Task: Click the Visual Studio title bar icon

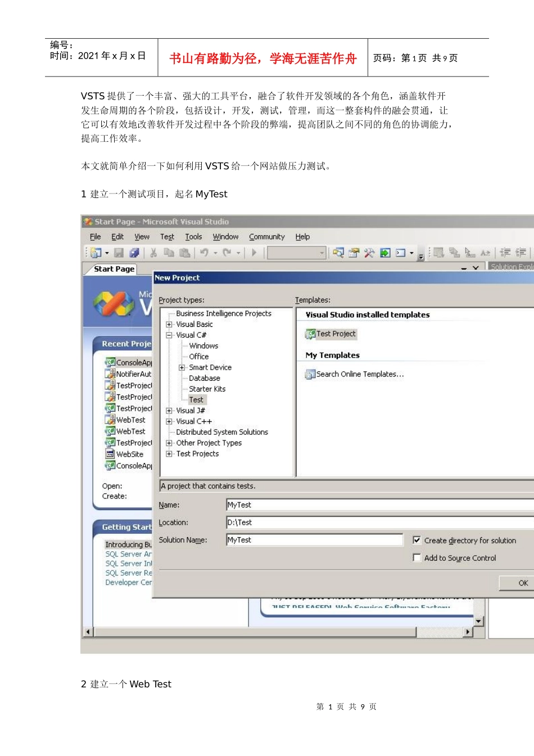Action: (88, 222)
